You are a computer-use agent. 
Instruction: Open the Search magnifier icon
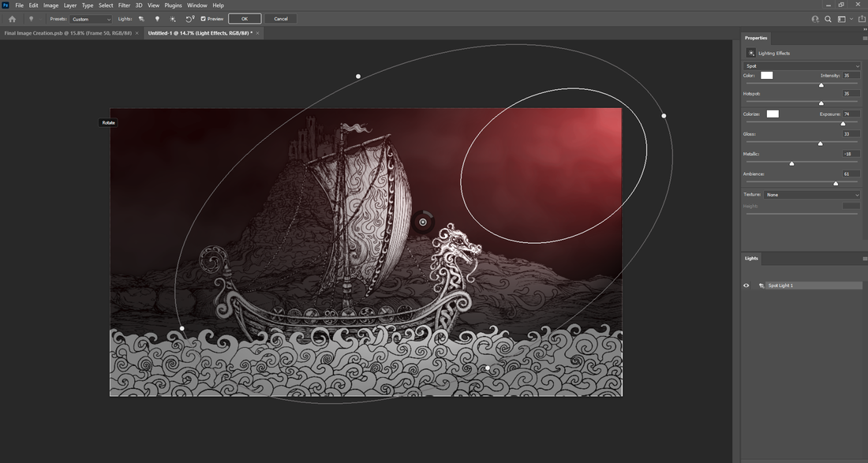click(x=829, y=19)
